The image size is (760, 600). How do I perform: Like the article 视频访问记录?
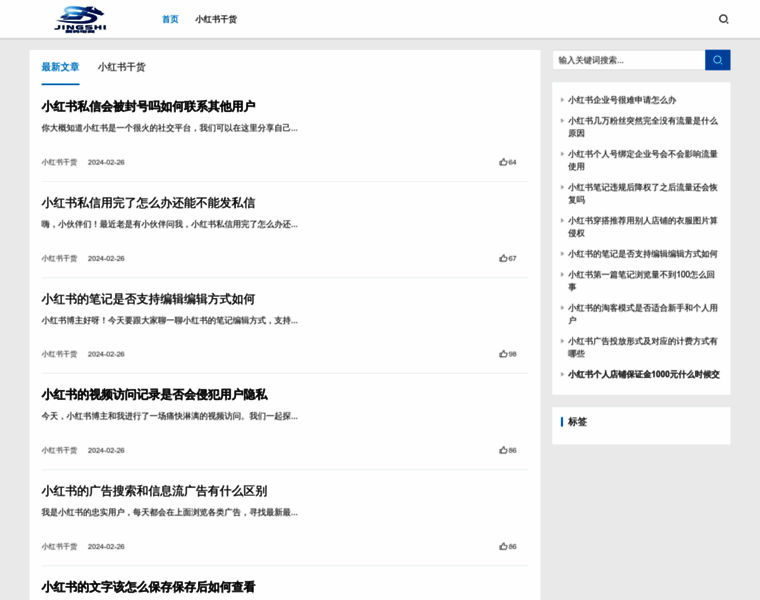click(x=508, y=450)
